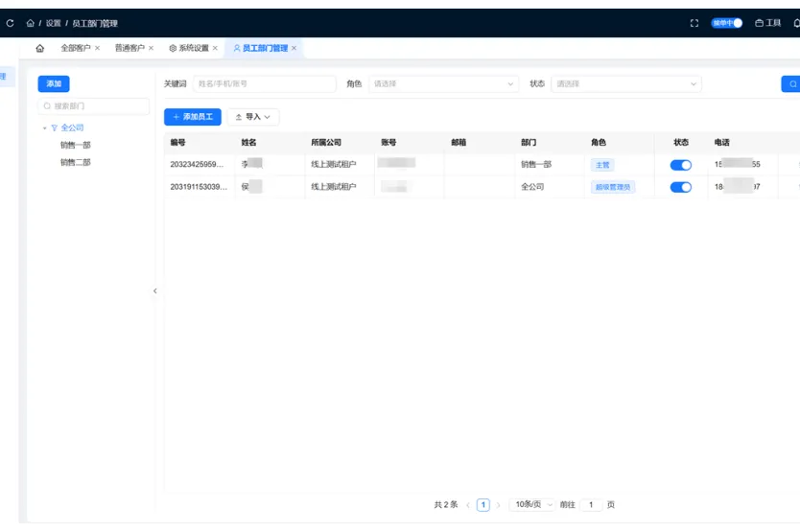This screenshot has width=800, height=532.
Task: Open the 10条/页 page size dropdown
Action: (532, 504)
